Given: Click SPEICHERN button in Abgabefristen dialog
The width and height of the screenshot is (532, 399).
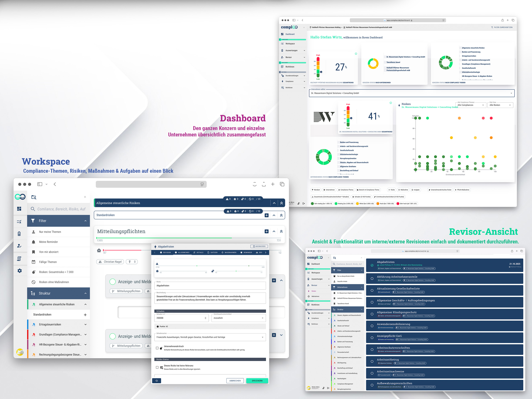Looking at the screenshot, I should pyautogui.click(x=257, y=381).
